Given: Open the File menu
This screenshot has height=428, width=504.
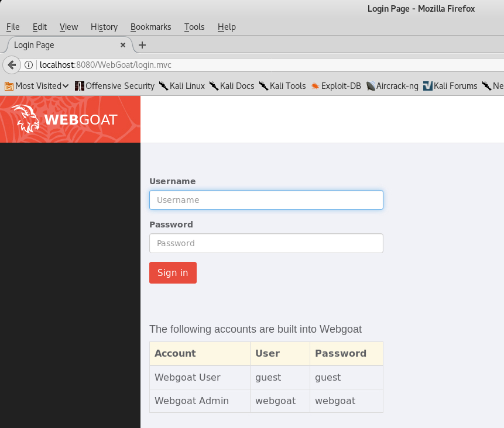Looking at the screenshot, I should [x=13, y=27].
